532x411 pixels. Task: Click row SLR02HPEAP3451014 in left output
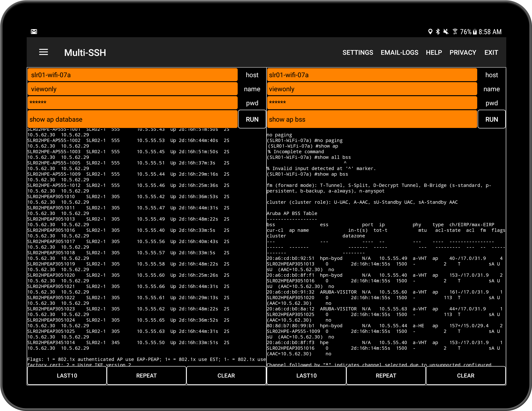(x=128, y=342)
